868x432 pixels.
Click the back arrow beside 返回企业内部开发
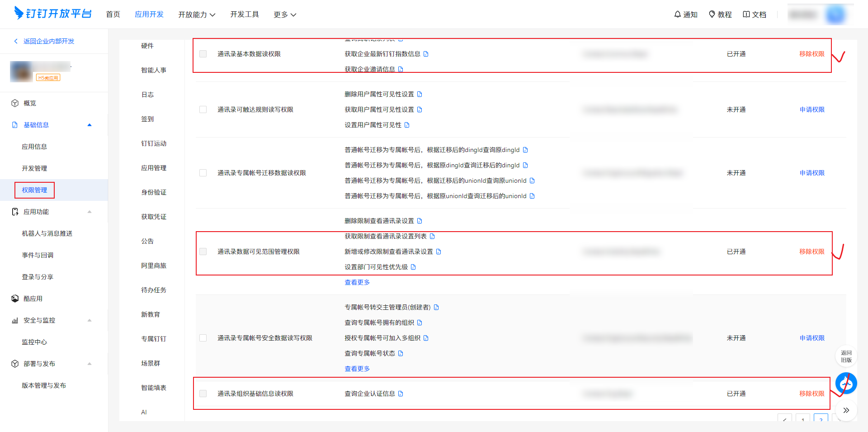16,41
